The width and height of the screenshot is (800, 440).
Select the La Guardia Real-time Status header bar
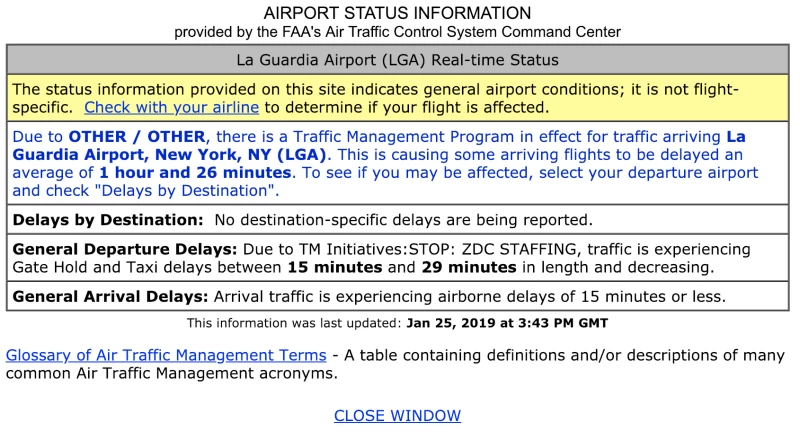coord(397,60)
